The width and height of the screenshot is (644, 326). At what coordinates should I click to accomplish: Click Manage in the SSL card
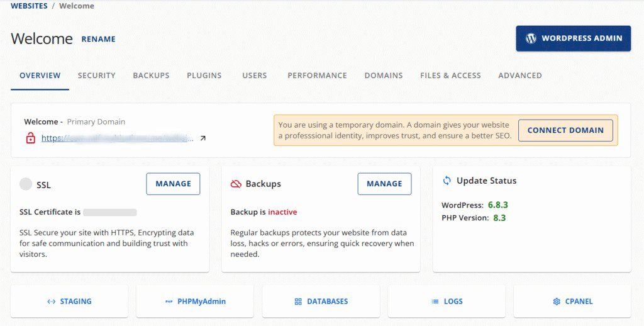click(x=173, y=184)
